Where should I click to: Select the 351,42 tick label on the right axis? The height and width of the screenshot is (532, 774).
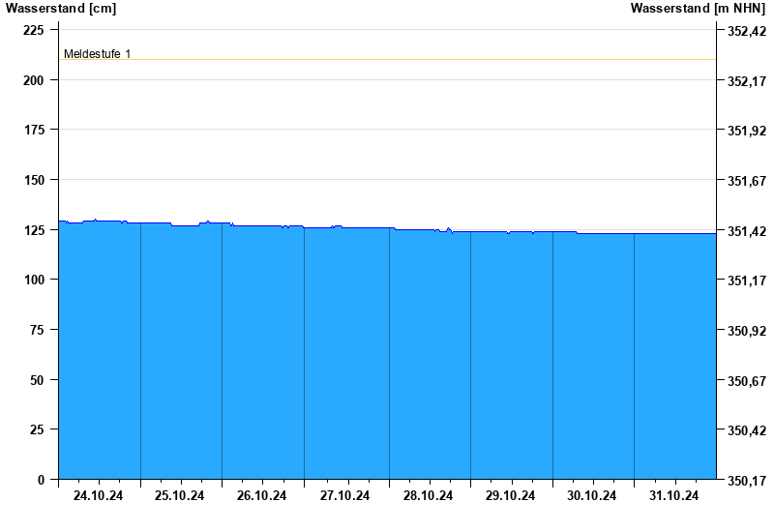click(x=746, y=231)
